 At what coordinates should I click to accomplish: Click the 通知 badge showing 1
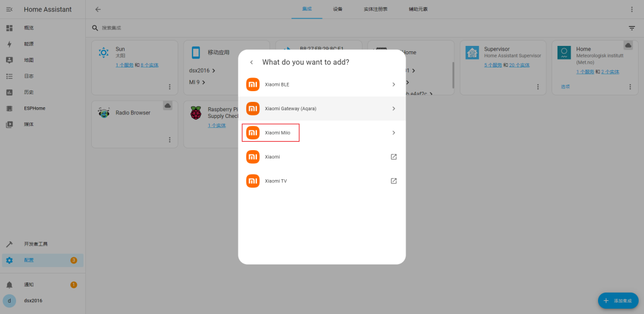tap(73, 285)
